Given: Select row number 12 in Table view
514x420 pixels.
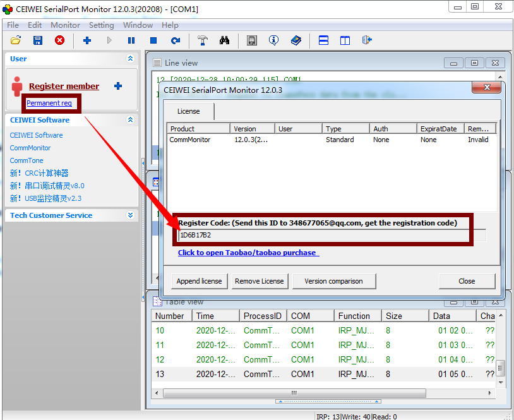Looking at the screenshot, I should (324, 359).
